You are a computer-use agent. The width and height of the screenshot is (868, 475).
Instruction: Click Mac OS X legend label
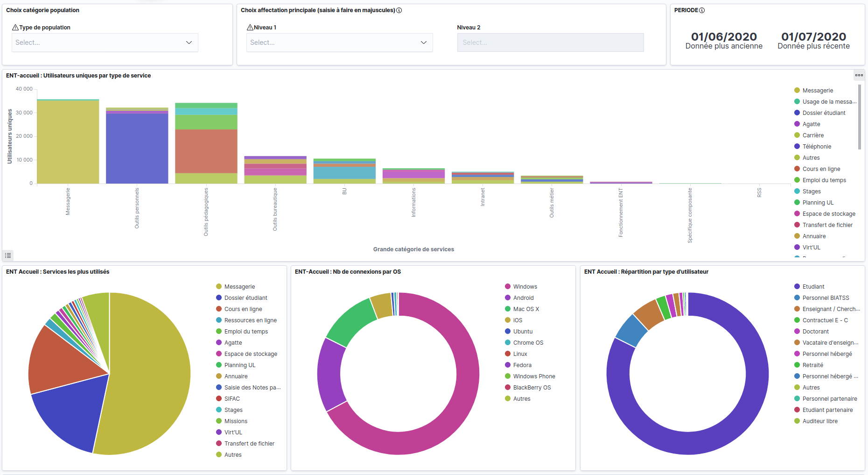[526, 309]
